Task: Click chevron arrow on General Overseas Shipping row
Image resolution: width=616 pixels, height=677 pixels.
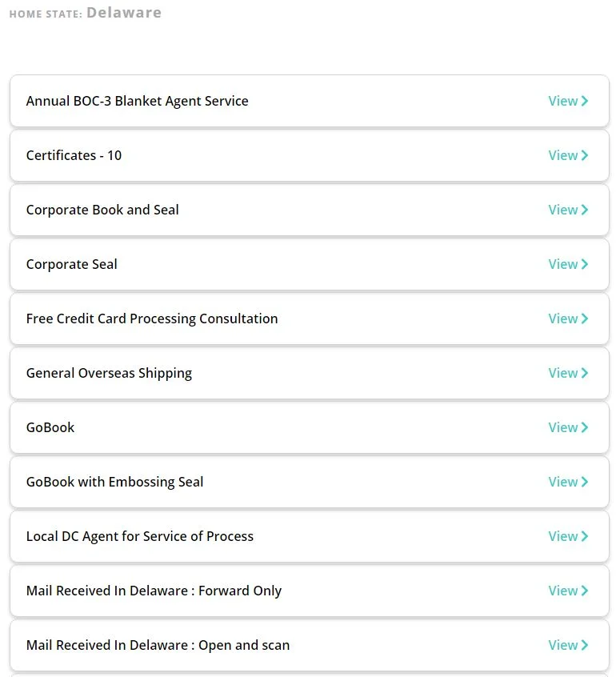Action: (586, 373)
